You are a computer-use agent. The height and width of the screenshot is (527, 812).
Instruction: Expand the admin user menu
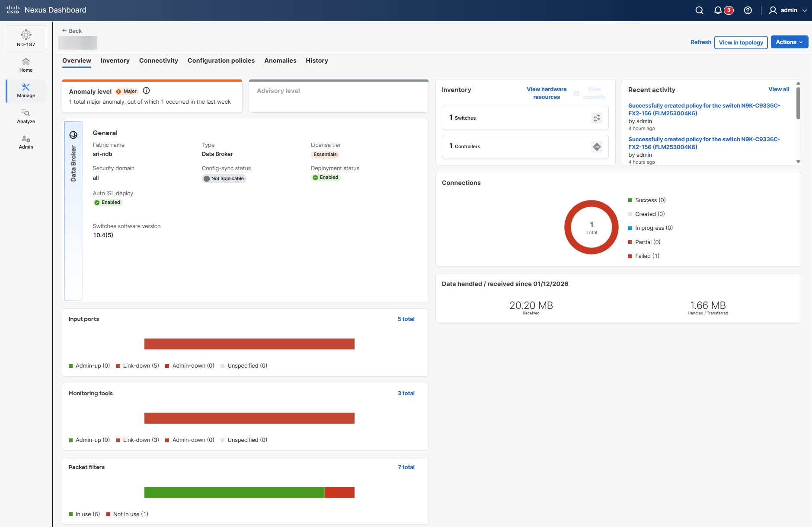pyautogui.click(x=788, y=10)
